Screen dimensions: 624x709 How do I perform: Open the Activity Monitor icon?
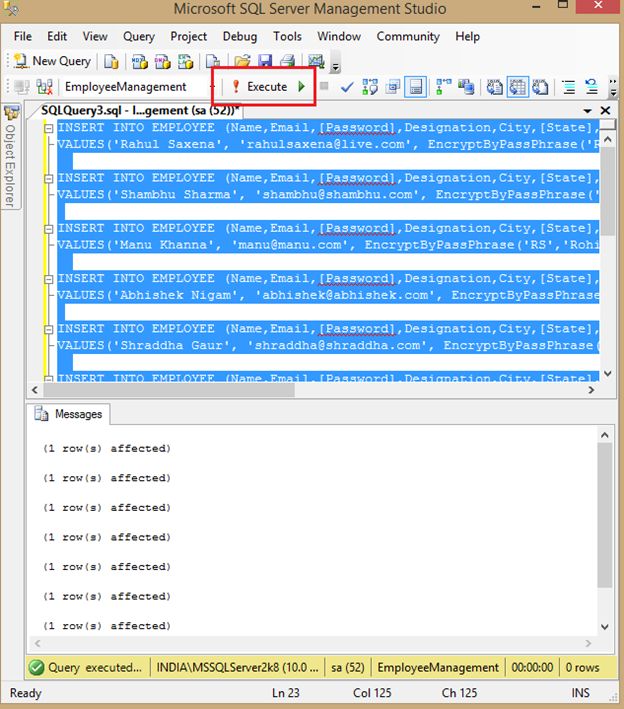[316, 61]
